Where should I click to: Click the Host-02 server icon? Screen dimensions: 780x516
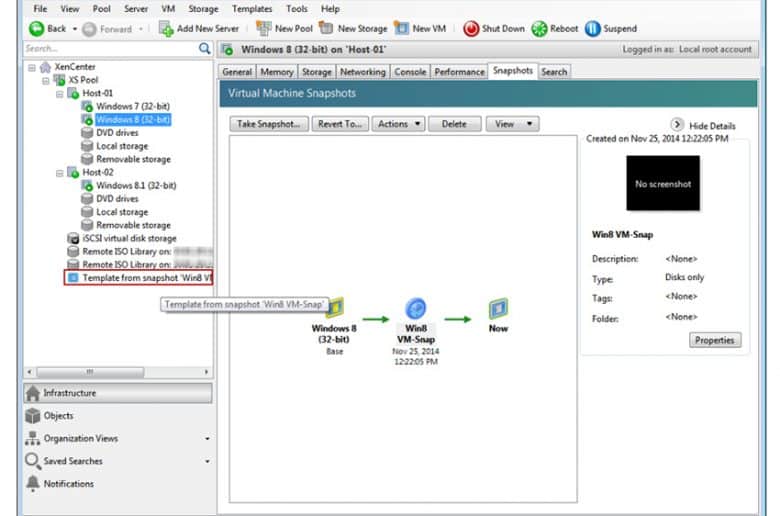click(x=73, y=172)
